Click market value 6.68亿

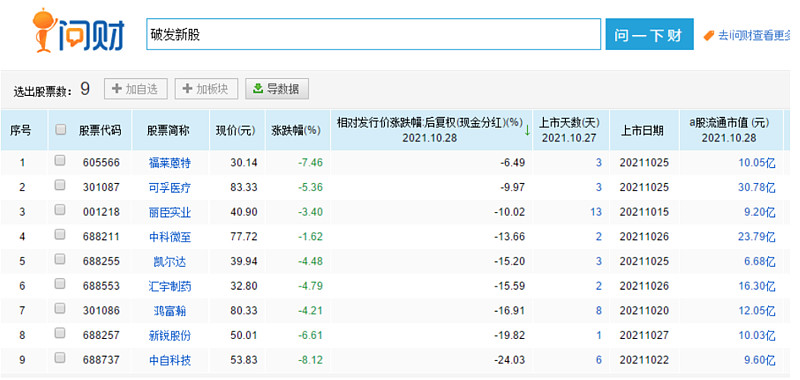[759, 262]
